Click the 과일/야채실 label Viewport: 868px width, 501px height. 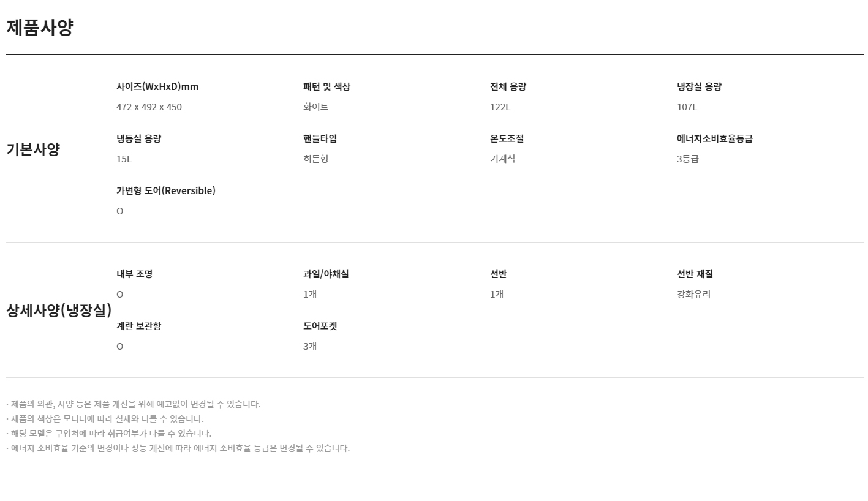[x=326, y=274]
